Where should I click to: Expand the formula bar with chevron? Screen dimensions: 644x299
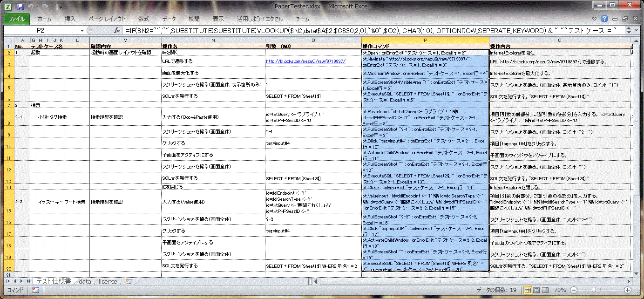[637, 30]
